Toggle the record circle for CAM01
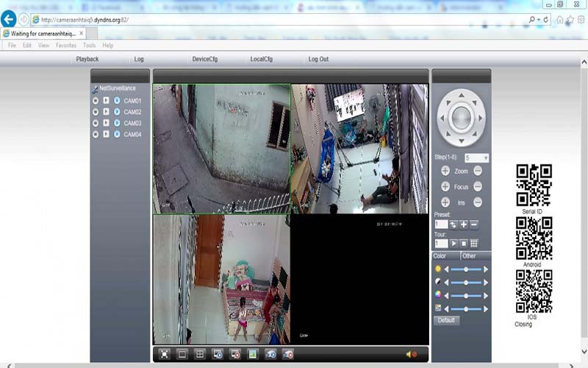The image size is (588, 368). tap(96, 100)
